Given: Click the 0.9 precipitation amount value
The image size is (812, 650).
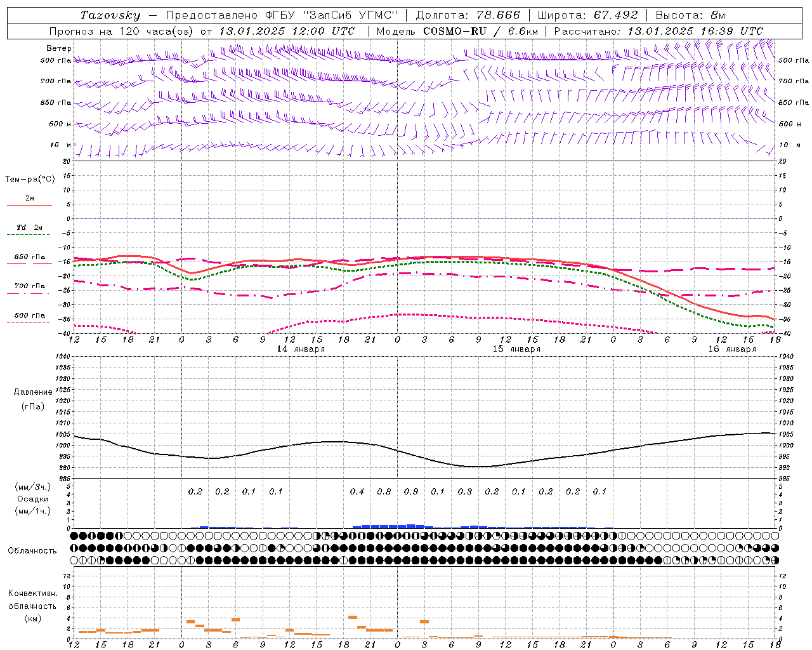Looking at the screenshot, I should 411,491.
